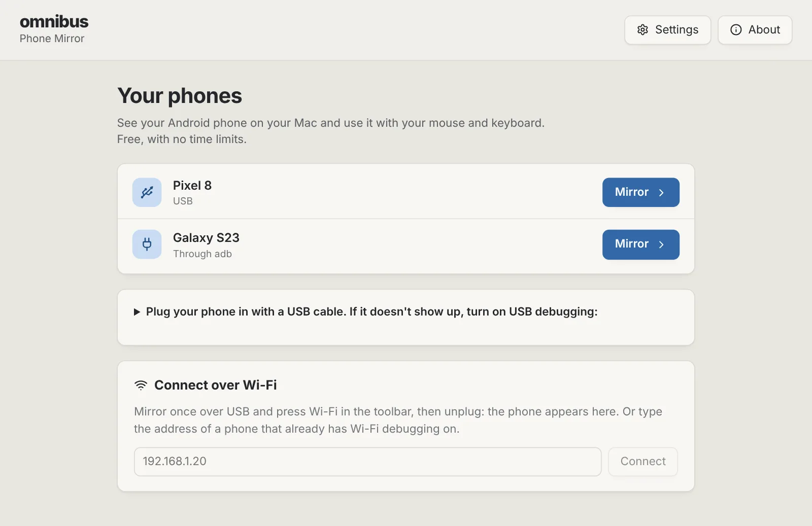
Task: Click the 'Through adb' label
Action: click(202, 254)
